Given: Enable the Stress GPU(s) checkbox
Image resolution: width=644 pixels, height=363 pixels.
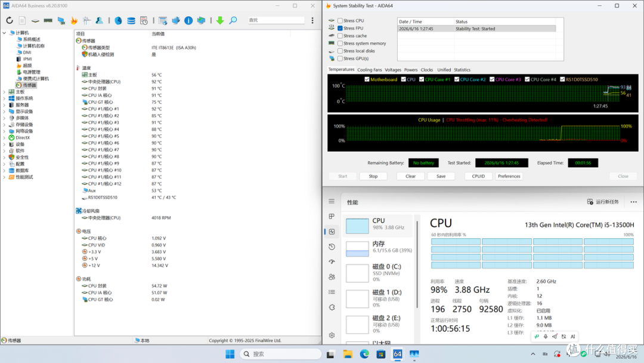Looking at the screenshot, I should 340,59.
